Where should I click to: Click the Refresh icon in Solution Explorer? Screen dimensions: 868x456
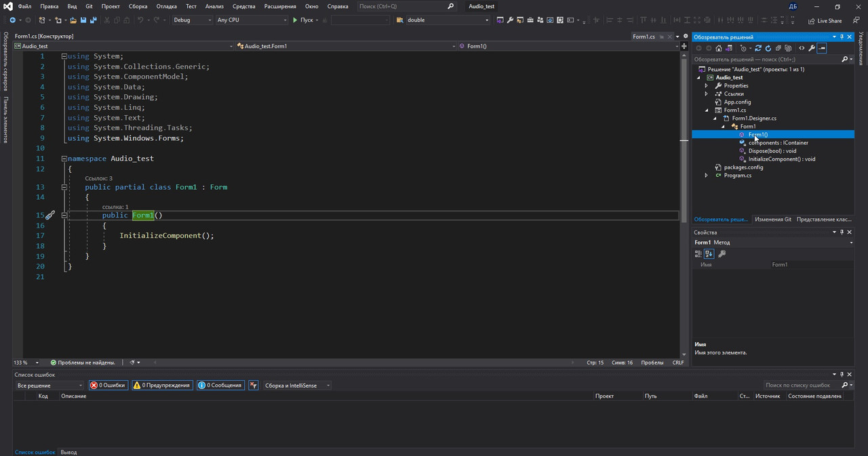click(768, 48)
